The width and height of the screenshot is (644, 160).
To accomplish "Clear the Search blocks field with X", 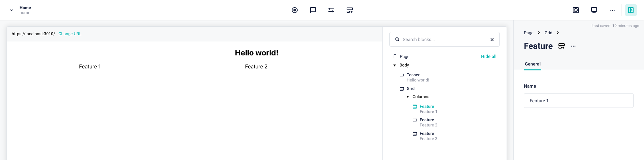I will coord(492,39).
